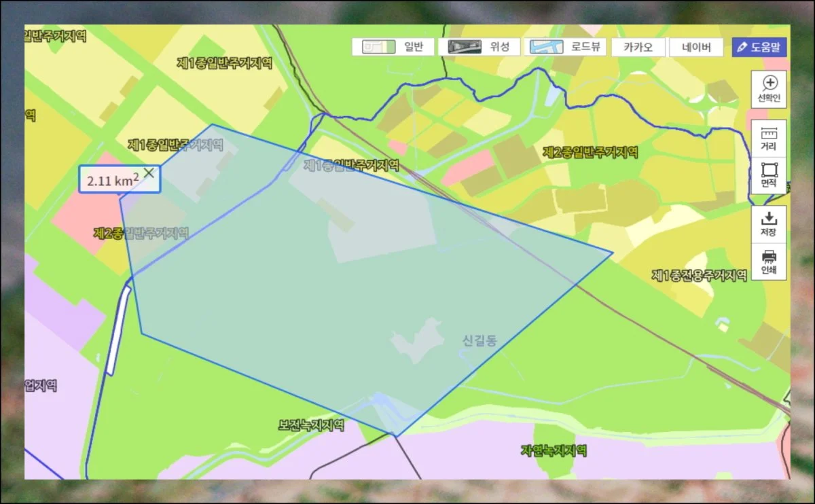Print the map with 인쇄 icon
Viewport: 815px width, 504px height.
click(x=769, y=262)
